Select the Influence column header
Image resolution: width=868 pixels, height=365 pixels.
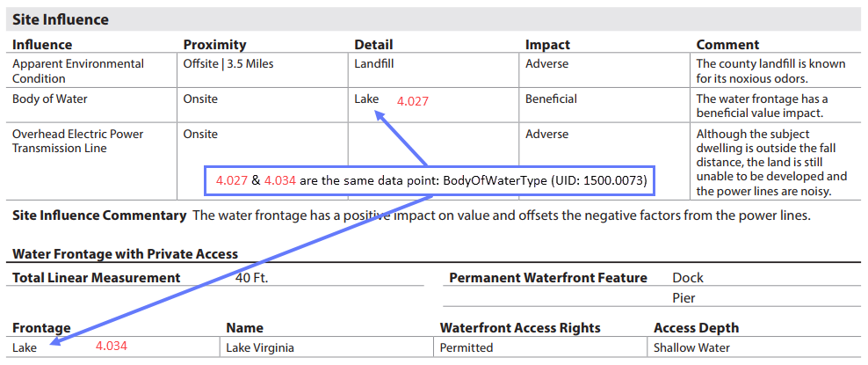tap(42, 45)
